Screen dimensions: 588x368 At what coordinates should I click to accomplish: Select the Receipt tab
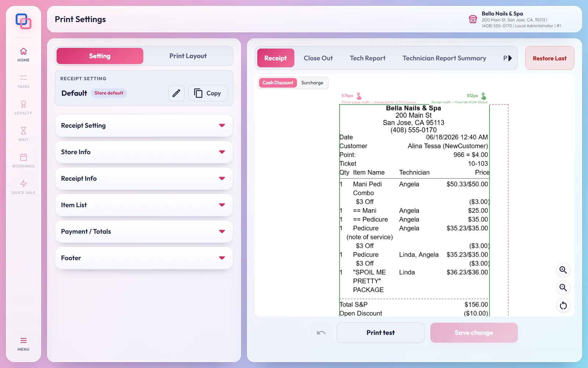click(x=276, y=58)
